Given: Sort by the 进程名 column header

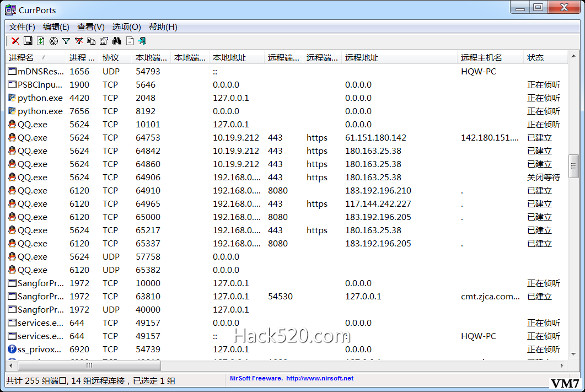Looking at the screenshot, I should click(36, 58).
